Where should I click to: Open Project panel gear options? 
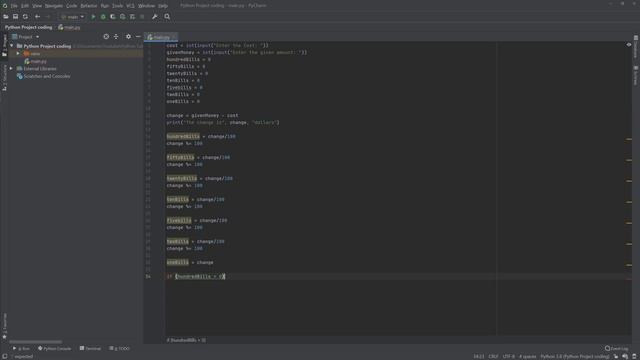click(x=129, y=37)
